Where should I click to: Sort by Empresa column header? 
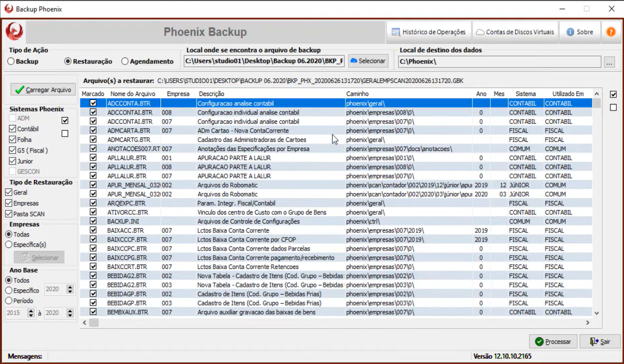pos(178,94)
